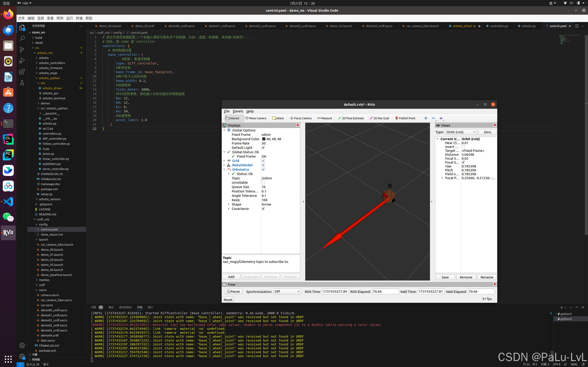Viewport: 588px width, 367px height.
Task: Choose the Publish Point tool
Action: click(405, 118)
